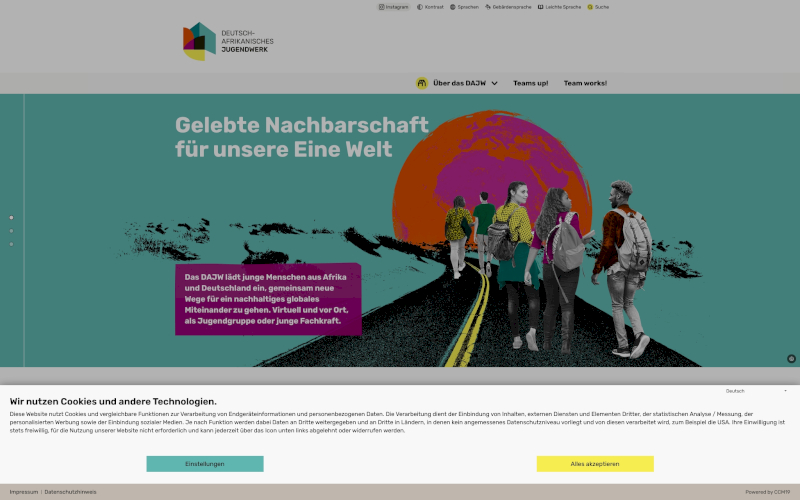800x500 pixels.
Task: Click the small round icon at hero bottom-right
Action: point(791,358)
